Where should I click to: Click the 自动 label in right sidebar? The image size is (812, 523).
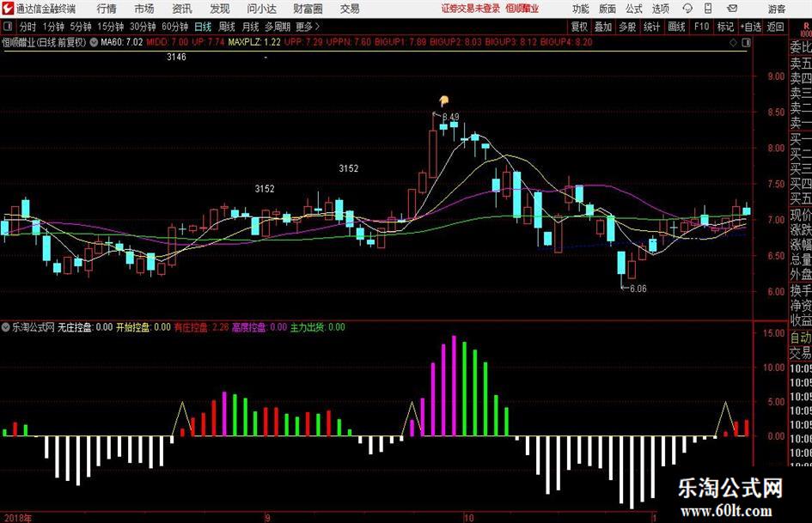(801, 338)
